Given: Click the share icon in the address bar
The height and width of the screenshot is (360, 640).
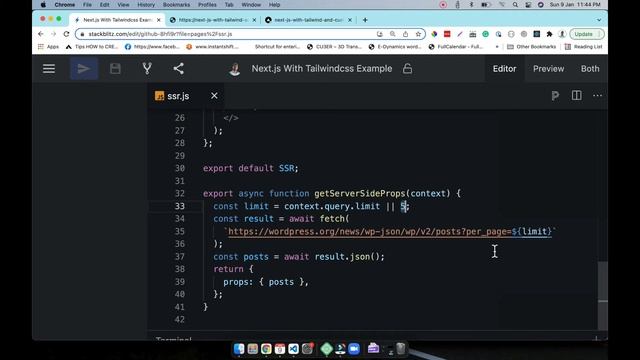Looking at the screenshot, I should click(x=405, y=34).
